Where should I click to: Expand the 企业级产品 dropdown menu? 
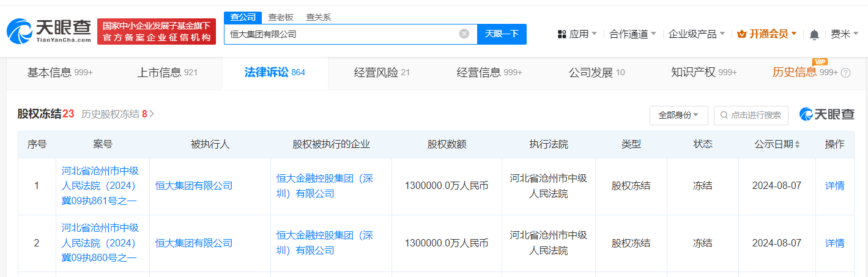(x=696, y=34)
